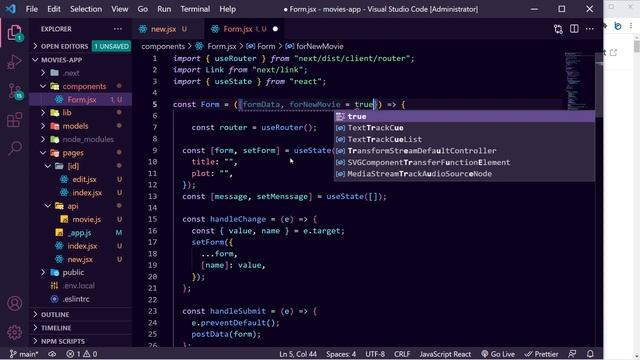Open _app.js file

coord(80,233)
